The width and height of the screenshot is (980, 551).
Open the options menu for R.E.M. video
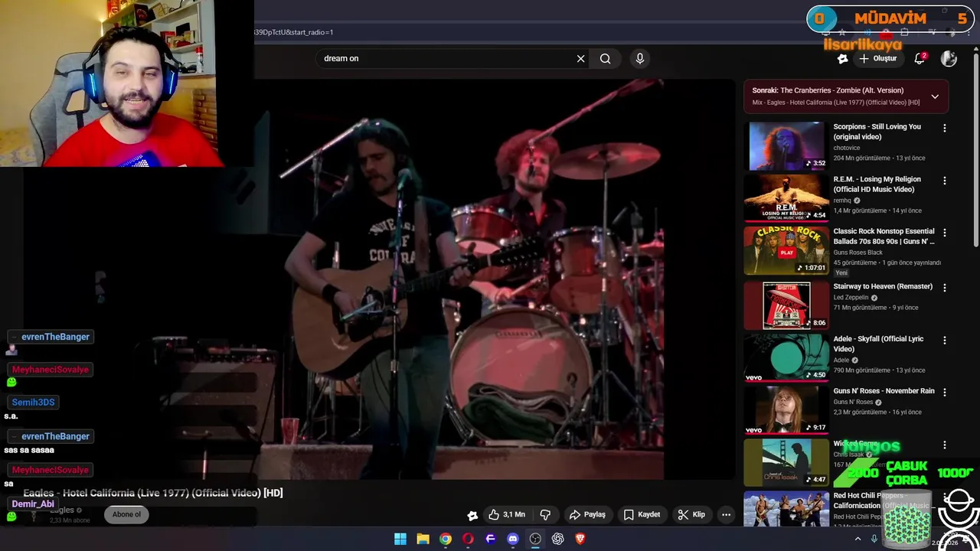coord(944,181)
